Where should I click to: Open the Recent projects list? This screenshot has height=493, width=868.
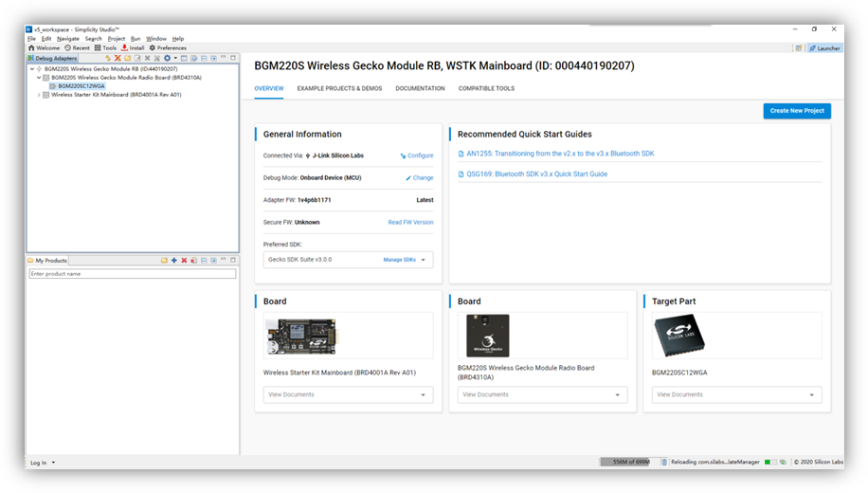point(77,48)
